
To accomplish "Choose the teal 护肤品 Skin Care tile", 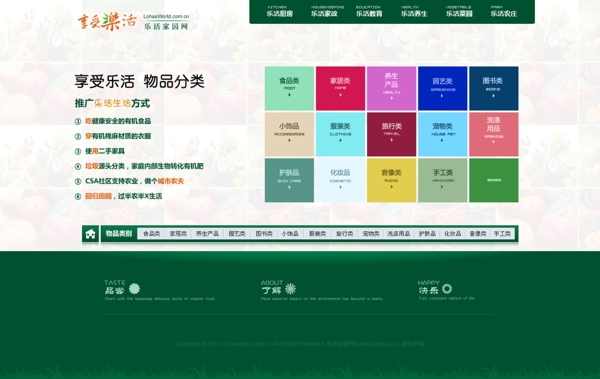I will coord(289,180).
